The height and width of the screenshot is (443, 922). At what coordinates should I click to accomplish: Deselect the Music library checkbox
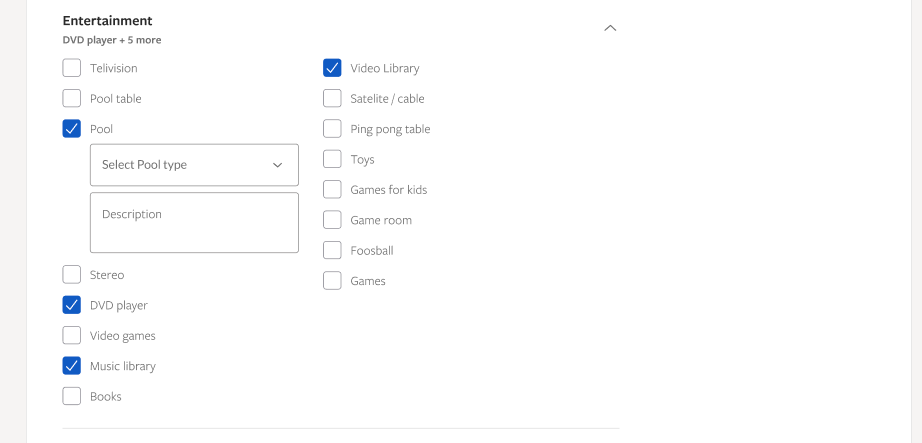point(72,366)
